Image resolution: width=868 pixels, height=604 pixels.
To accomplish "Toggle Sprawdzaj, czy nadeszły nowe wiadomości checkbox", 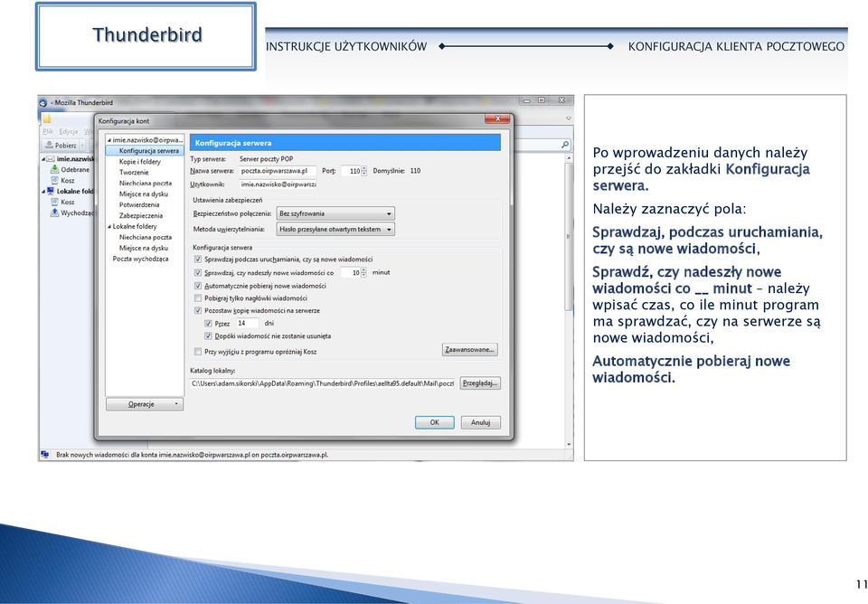I will 198,272.
